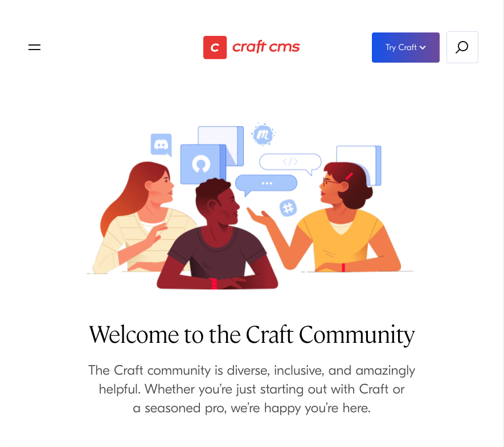The height and width of the screenshot is (447, 504).
Task: Click the community description paragraph text
Action: (252, 389)
